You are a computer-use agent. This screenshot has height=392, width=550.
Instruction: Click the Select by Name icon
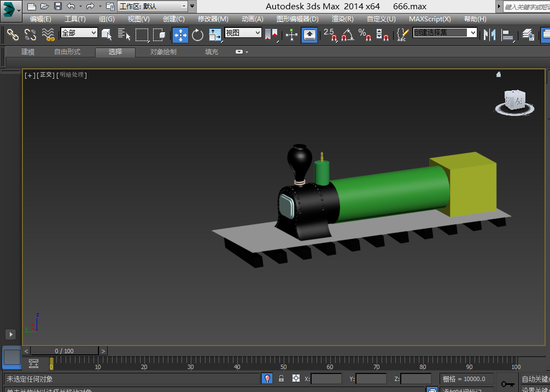(124, 35)
